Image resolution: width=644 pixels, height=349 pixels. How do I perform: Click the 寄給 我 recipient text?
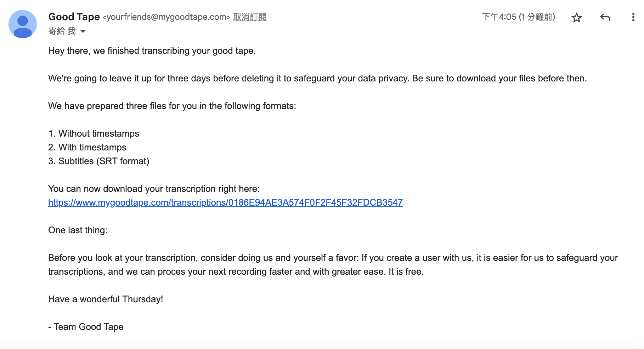62,31
